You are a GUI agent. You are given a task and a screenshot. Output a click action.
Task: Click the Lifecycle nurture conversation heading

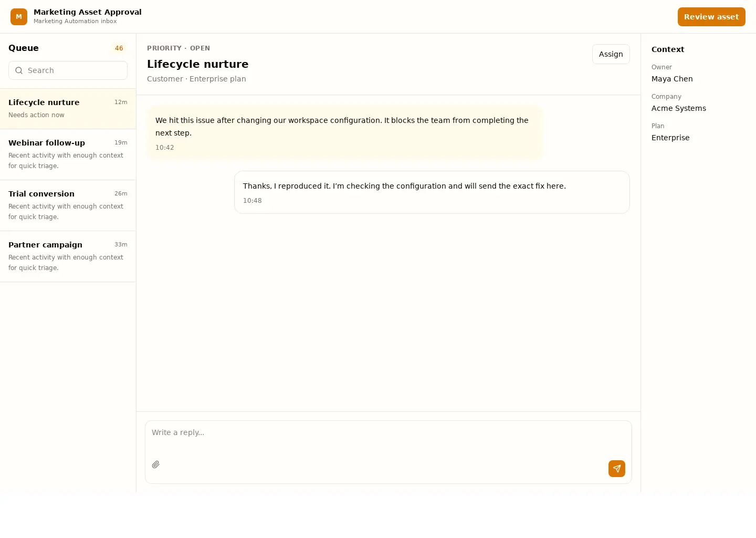(x=198, y=64)
